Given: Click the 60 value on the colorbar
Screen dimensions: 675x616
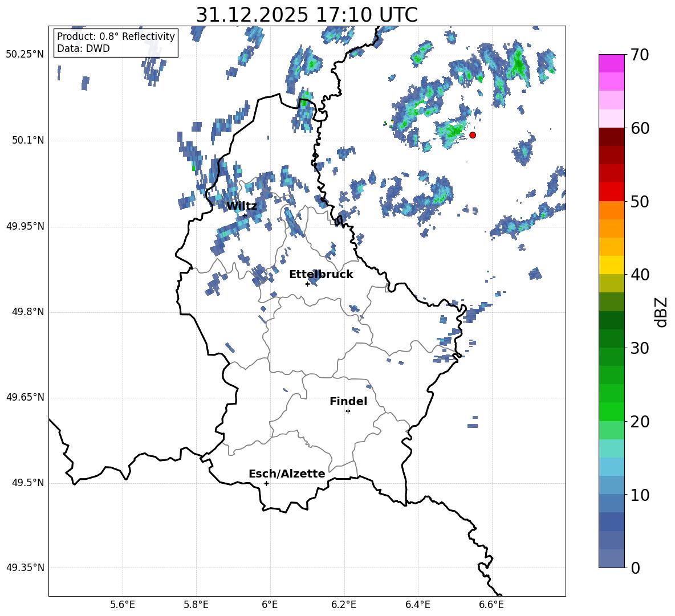Looking at the screenshot, I should (x=640, y=128).
